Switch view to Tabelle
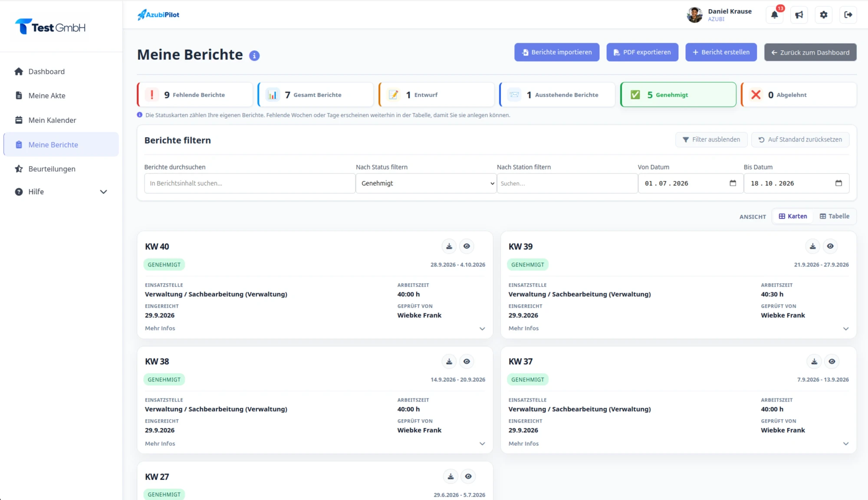 (x=834, y=216)
